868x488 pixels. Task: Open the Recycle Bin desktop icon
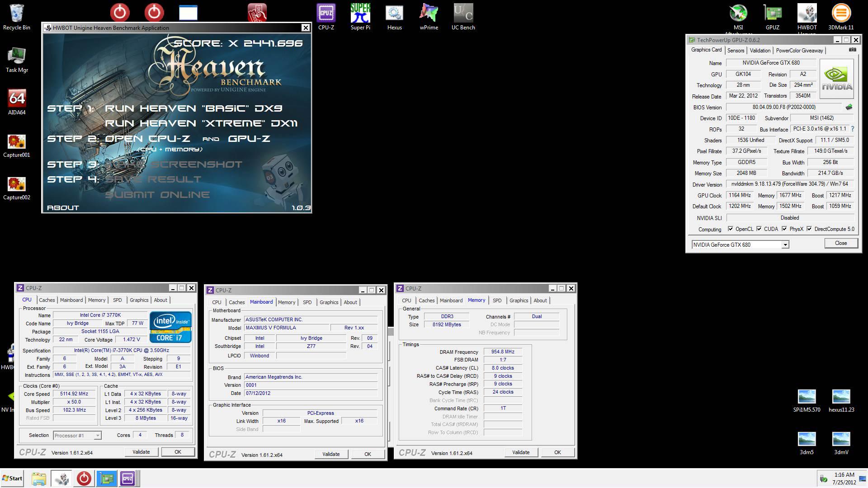click(x=16, y=17)
